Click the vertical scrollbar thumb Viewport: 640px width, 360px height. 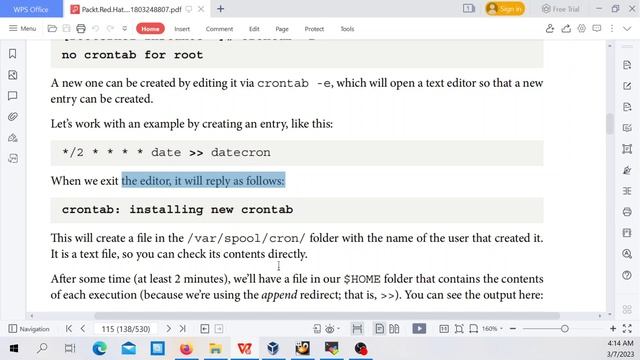[x=610, y=124]
